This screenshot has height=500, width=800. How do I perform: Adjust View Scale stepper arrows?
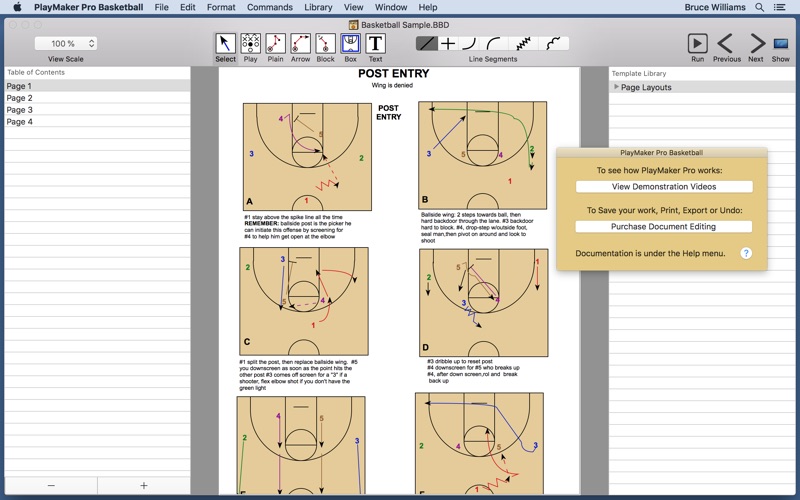click(91, 43)
